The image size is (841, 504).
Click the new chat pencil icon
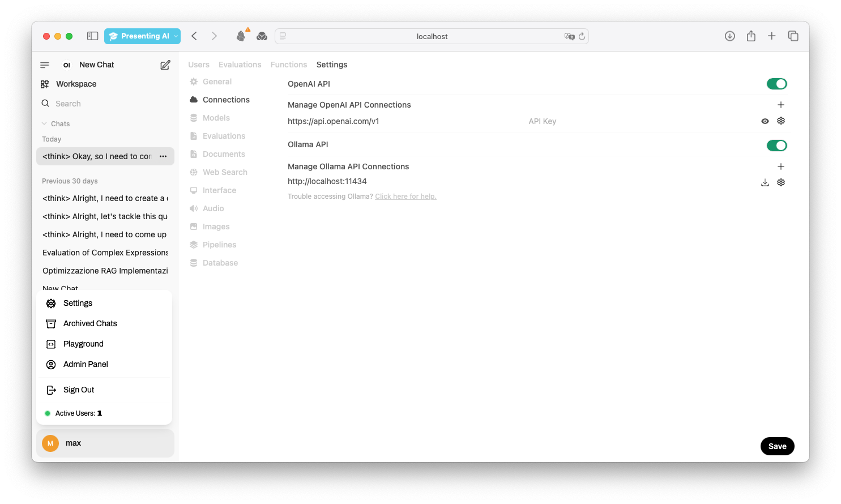165,65
